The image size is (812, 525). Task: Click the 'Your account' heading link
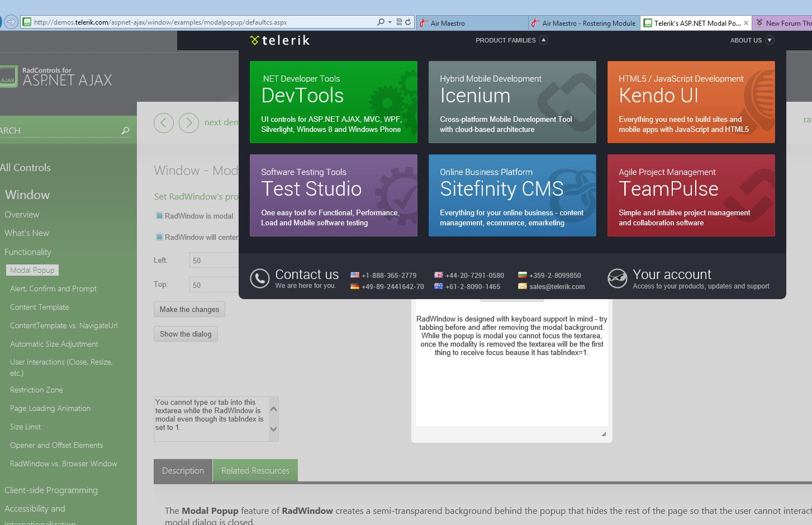[x=672, y=274]
